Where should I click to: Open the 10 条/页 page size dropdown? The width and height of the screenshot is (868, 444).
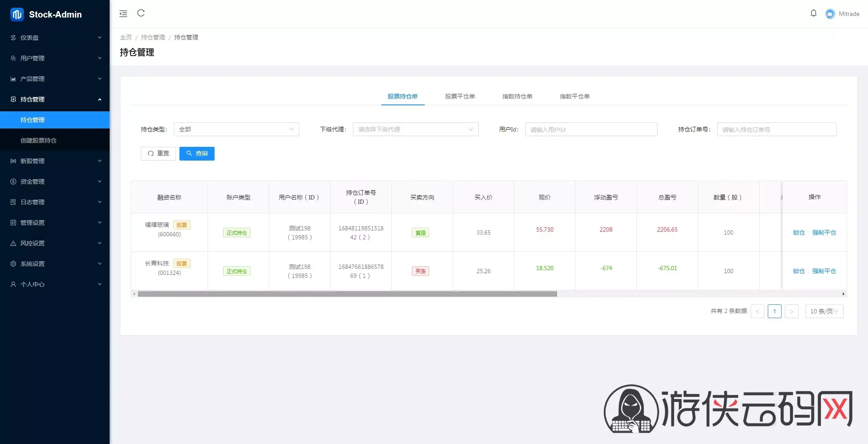824,311
